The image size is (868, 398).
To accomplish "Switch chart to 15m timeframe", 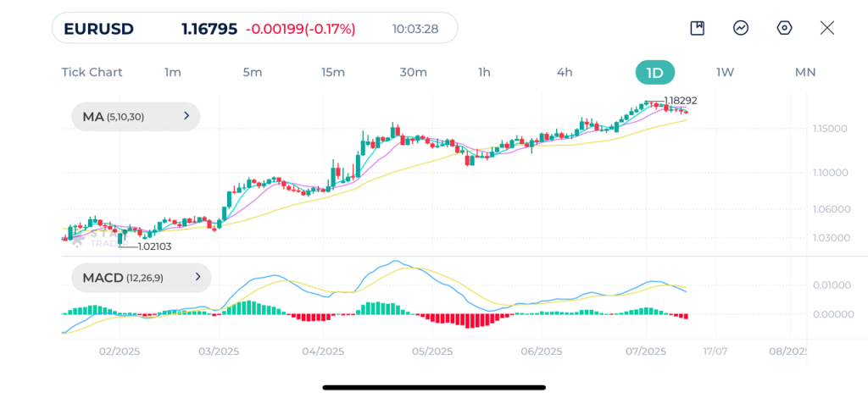I will pyautogui.click(x=333, y=72).
